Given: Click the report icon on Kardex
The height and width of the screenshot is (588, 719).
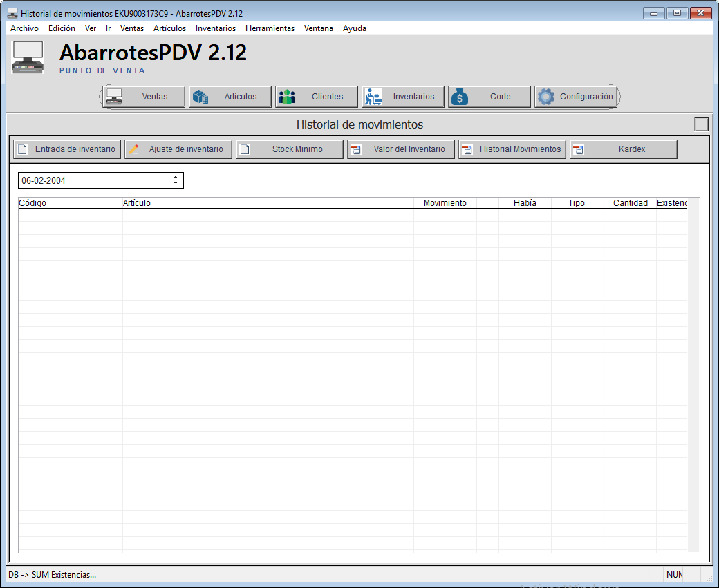Looking at the screenshot, I should [x=579, y=149].
